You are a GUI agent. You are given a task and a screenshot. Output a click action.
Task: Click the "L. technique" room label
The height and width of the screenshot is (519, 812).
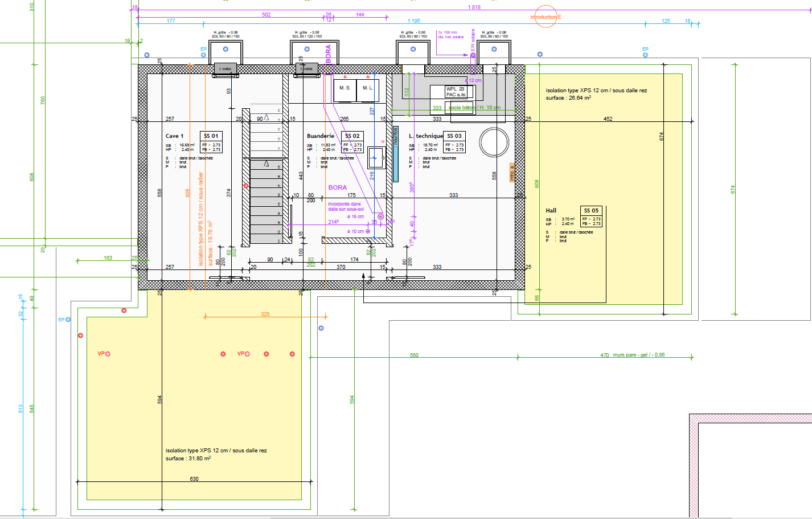coord(426,136)
